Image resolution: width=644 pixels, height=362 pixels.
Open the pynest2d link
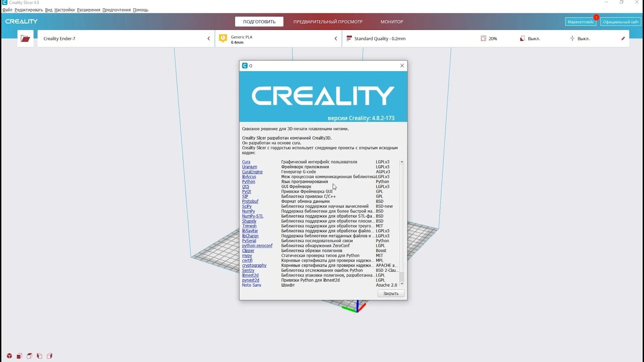click(x=251, y=280)
